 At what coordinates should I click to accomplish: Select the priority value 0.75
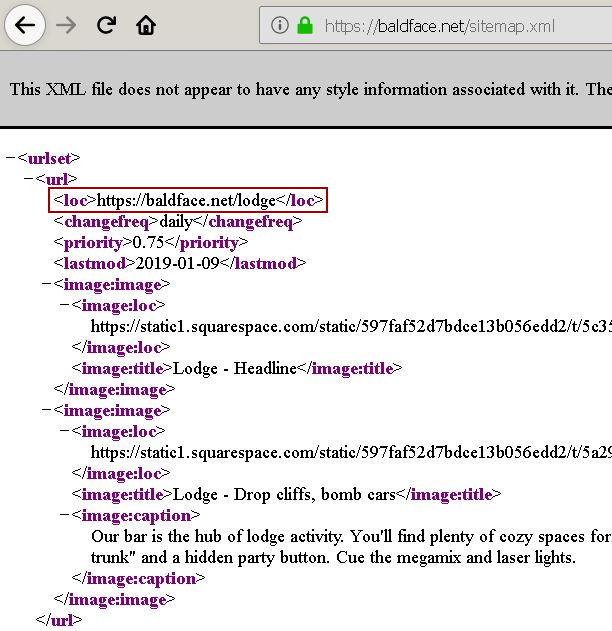click(148, 242)
